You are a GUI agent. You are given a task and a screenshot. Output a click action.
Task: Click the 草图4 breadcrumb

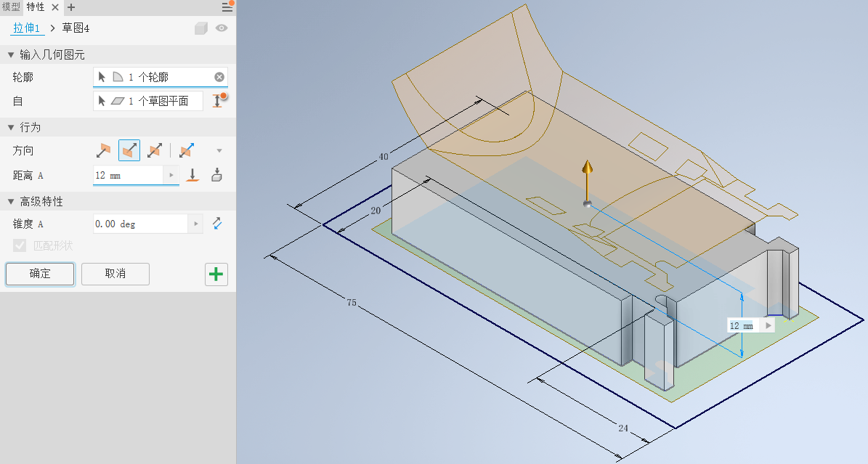tap(76, 28)
